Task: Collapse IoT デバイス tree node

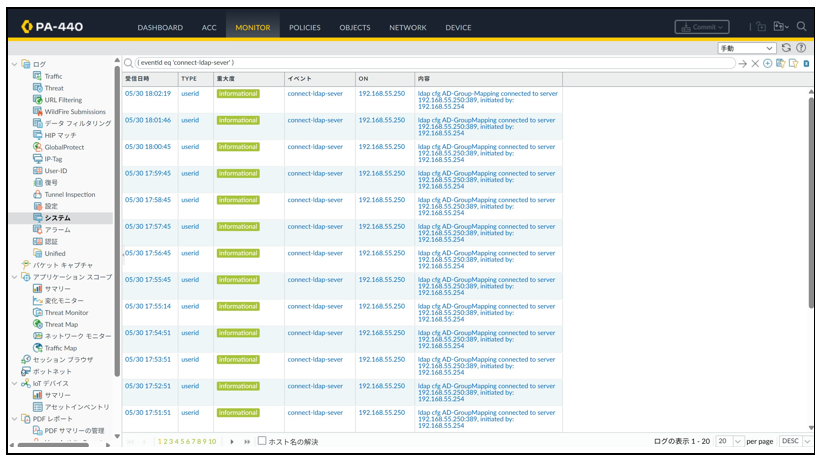Action: pos(14,383)
